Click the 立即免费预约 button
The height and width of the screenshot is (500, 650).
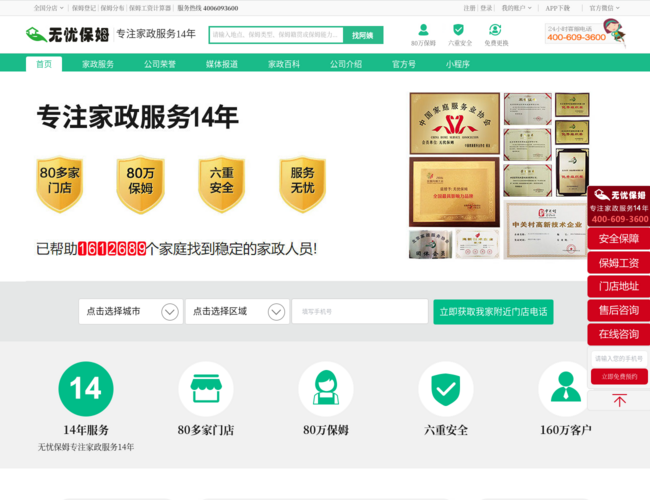pos(619,376)
